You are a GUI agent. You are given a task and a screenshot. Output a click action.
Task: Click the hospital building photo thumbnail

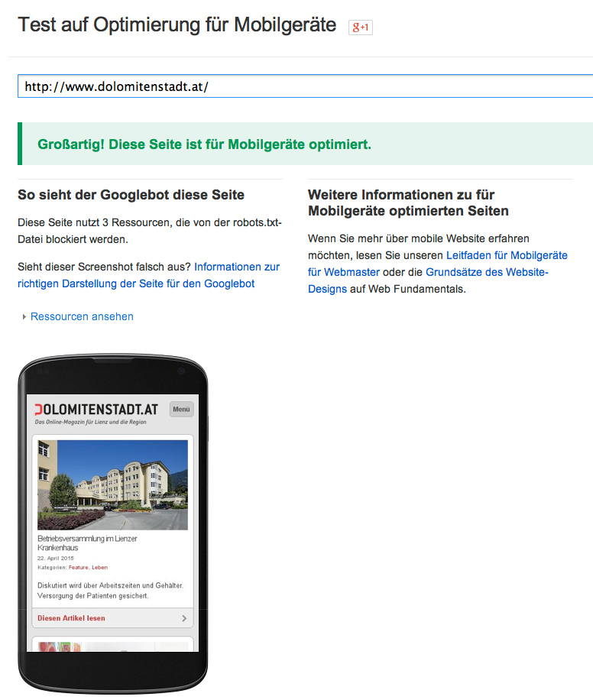tap(112, 484)
